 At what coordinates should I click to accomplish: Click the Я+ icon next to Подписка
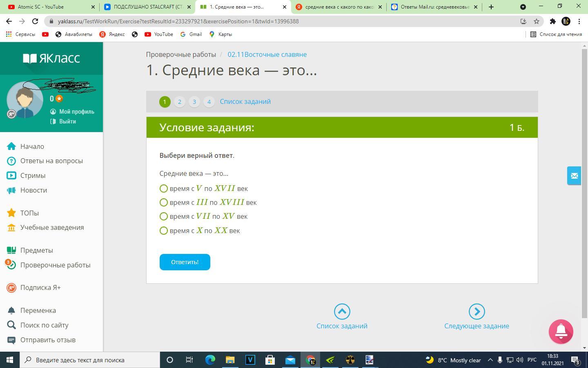(x=11, y=287)
